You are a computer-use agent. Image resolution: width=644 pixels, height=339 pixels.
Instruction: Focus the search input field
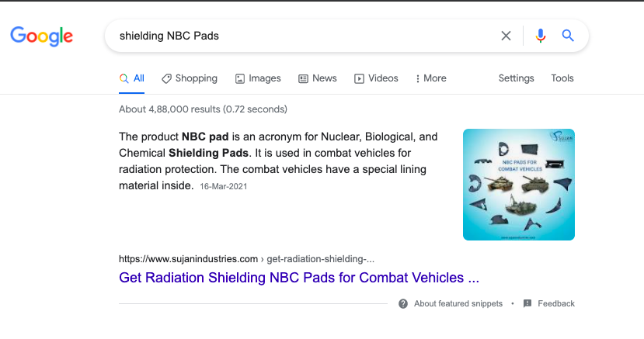click(x=303, y=36)
